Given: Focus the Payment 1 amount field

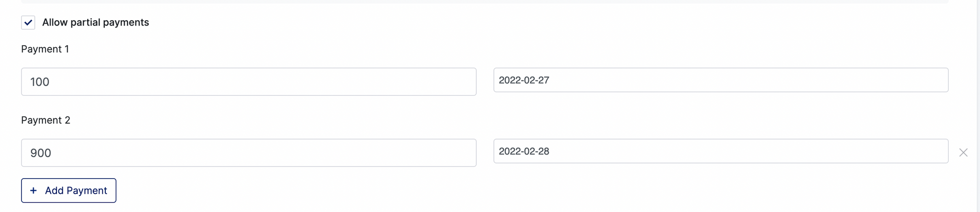Looking at the screenshot, I should tap(248, 81).
